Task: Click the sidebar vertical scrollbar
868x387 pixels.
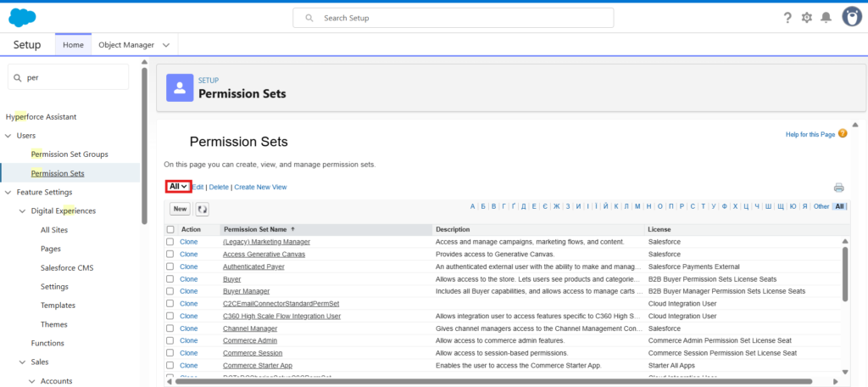Action: click(x=144, y=144)
